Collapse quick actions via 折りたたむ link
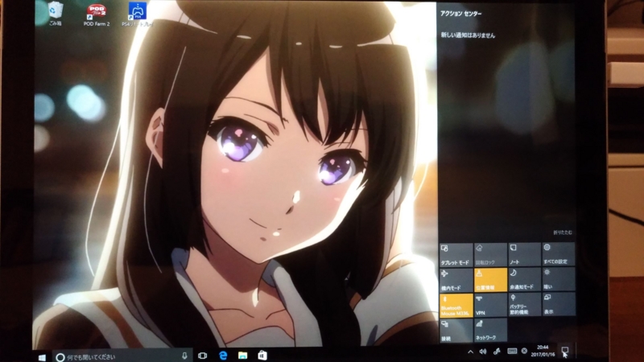Image resolution: width=644 pixels, height=362 pixels. [562, 232]
